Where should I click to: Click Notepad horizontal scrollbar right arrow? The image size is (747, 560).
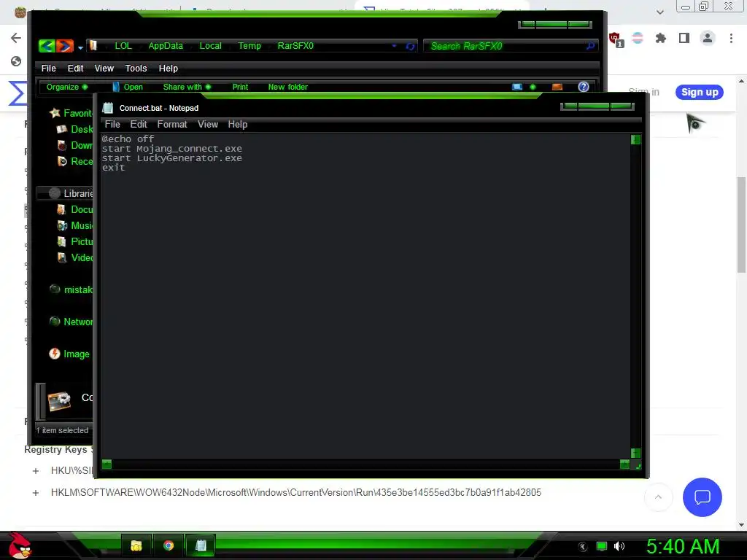624,464
